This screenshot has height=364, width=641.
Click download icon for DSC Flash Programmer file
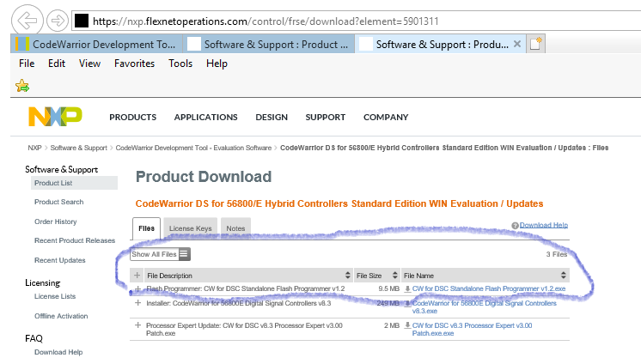point(407,289)
